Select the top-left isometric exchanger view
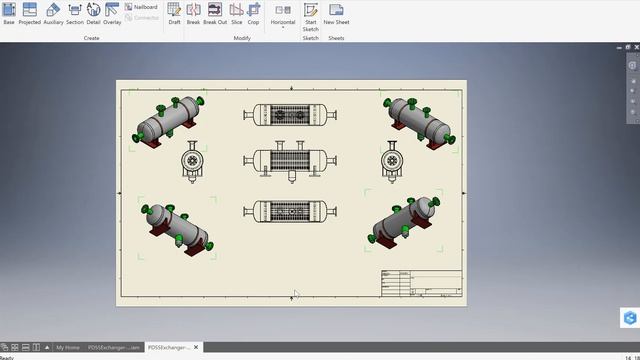The height and width of the screenshot is (360, 640). point(169,121)
